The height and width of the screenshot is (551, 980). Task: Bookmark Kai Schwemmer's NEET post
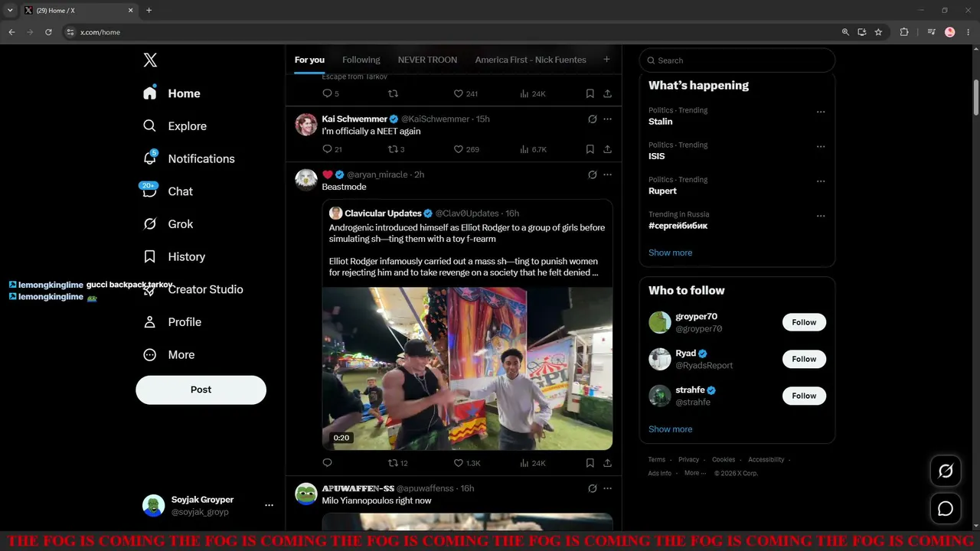[x=590, y=149]
